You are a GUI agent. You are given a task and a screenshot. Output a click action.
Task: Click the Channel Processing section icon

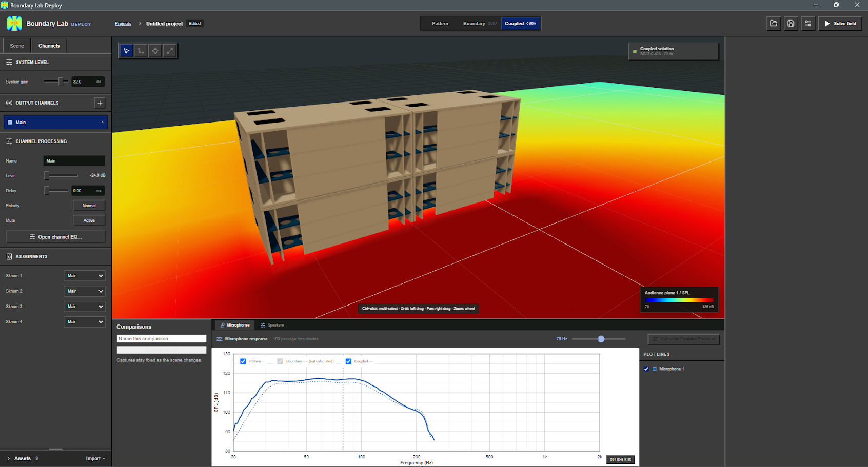pyautogui.click(x=9, y=141)
